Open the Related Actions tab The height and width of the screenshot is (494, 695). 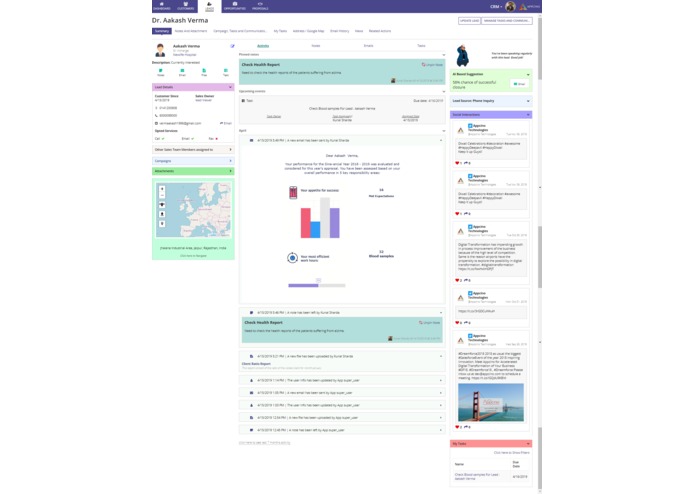[380, 31]
